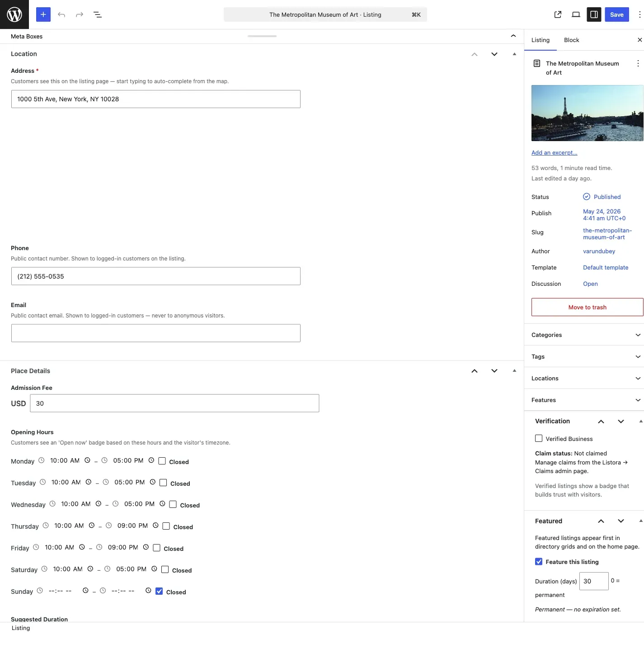644x668 pixels.
Task: Open device preview laptop icon
Action: coord(576,14)
